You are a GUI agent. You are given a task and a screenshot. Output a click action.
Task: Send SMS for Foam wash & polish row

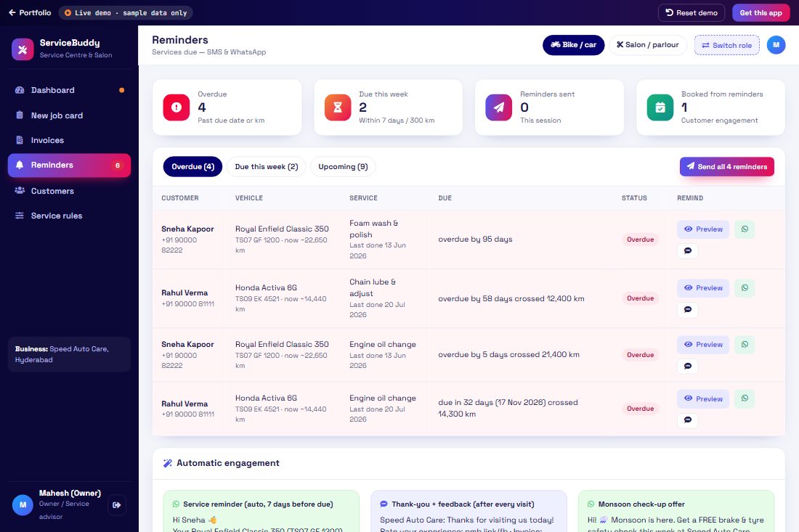click(x=687, y=251)
